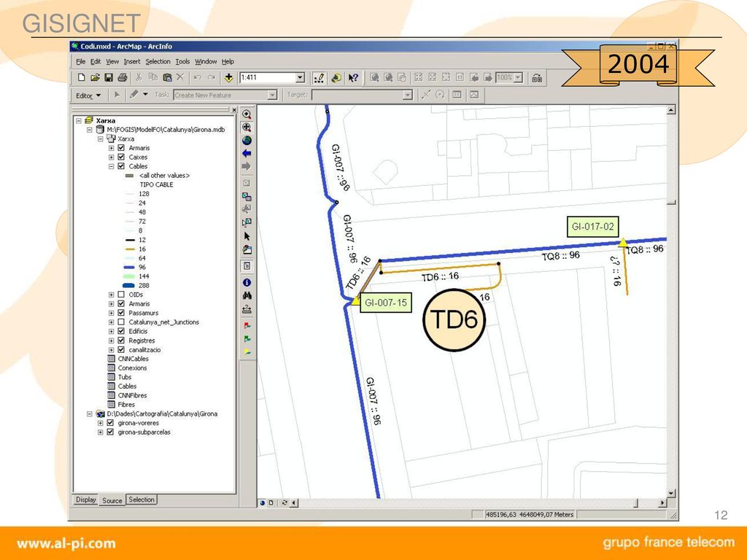Open the Target layer dropdown
Screen dimensions: 747x560
coord(407,96)
